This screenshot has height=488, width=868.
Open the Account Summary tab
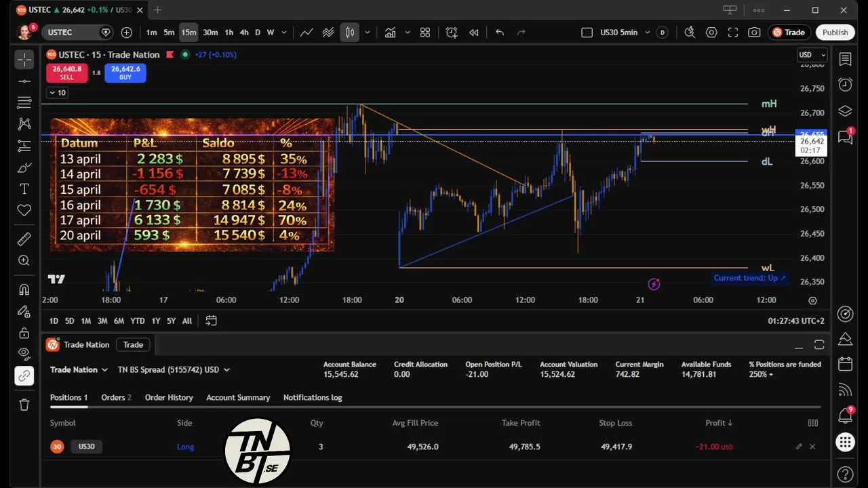click(238, 397)
